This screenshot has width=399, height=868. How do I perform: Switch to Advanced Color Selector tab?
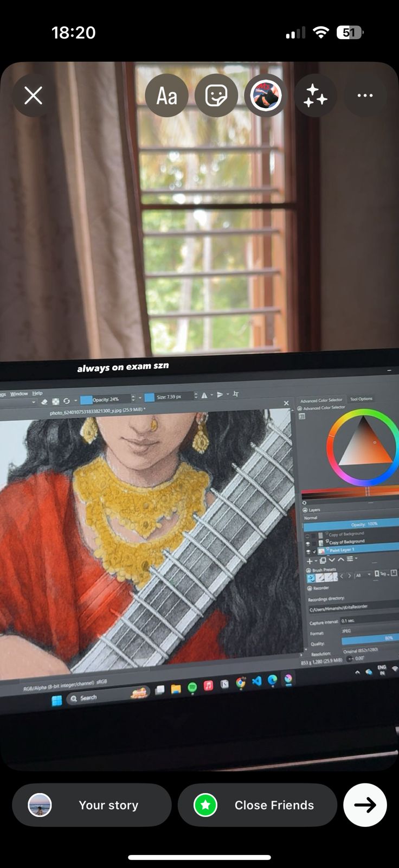[321, 400]
